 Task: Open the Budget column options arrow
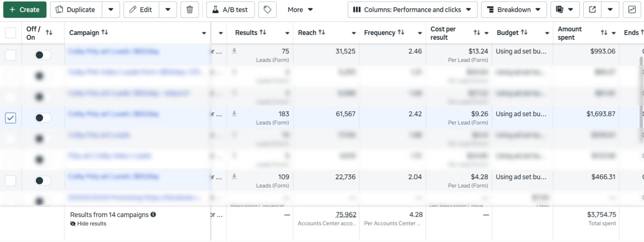coord(547,33)
